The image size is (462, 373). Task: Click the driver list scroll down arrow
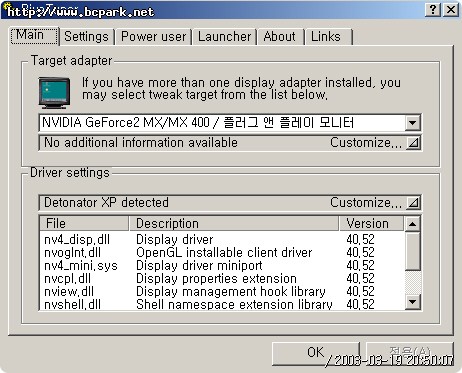click(413, 302)
